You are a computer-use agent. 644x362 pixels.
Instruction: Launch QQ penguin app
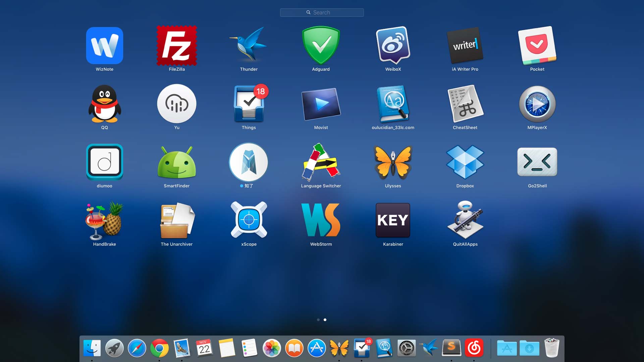point(105,104)
